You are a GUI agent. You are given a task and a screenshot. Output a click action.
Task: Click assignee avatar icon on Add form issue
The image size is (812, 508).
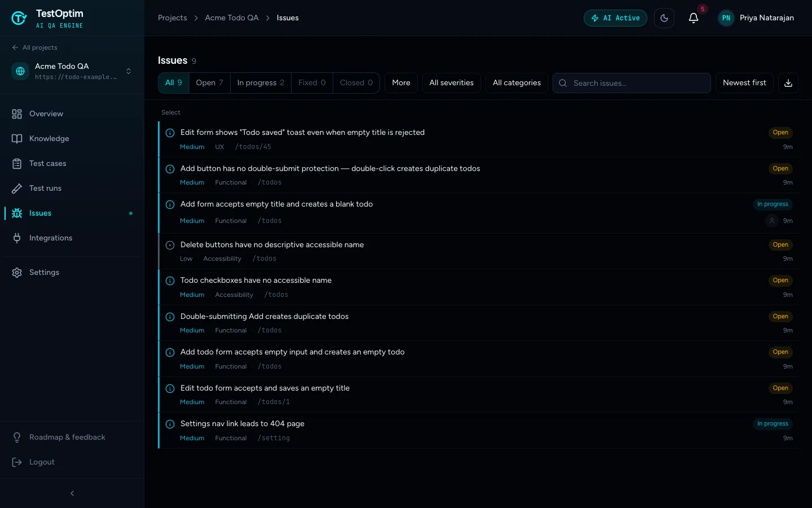(x=772, y=221)
